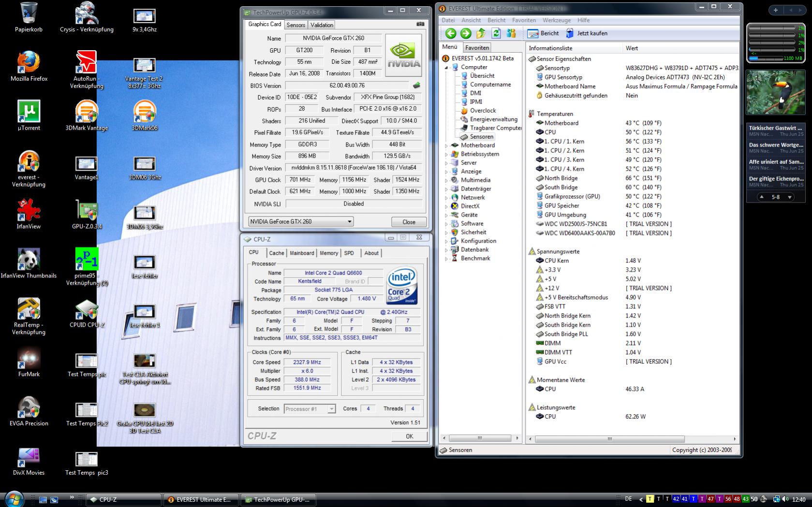812x507 pixels.
Task: Select the 3DMark Vantage desktop icon
Action: coord(87,116)
